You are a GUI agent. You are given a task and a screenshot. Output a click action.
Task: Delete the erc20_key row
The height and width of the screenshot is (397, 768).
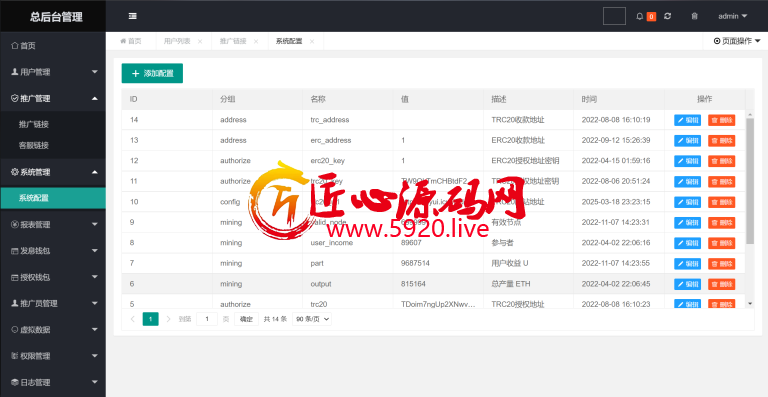coord(721,161)
